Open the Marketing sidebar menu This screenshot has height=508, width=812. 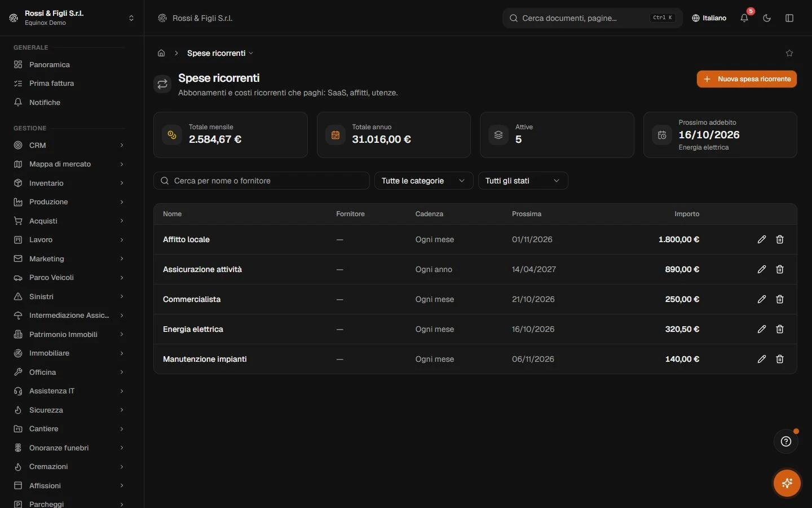69,259
